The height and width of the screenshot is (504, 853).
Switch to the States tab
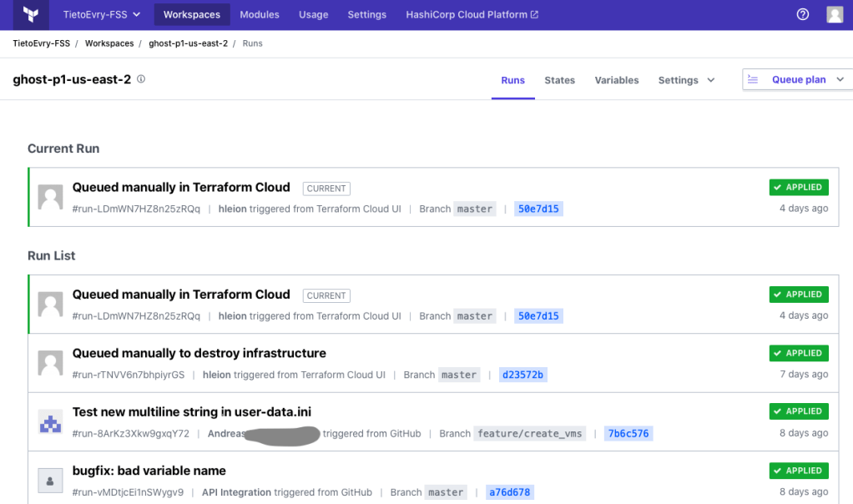pyautogui.click(x=559, y=80)
